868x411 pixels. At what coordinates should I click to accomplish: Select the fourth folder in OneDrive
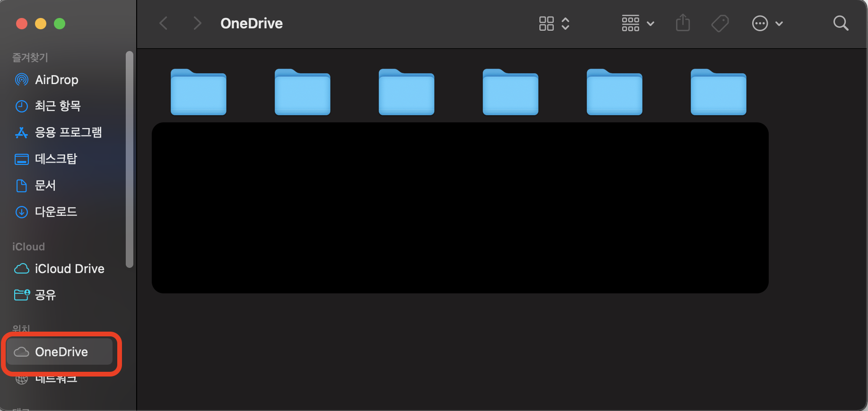(x=511, y=92)
